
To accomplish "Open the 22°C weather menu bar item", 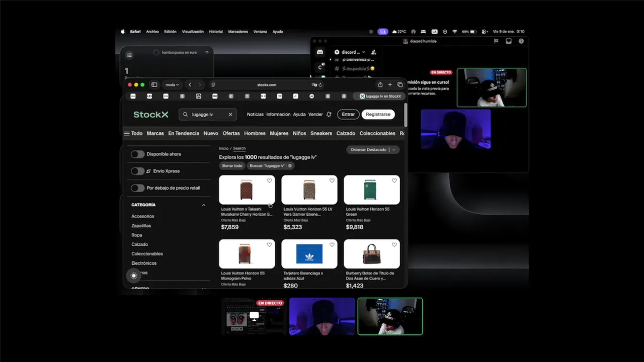I will coord(399,31).
